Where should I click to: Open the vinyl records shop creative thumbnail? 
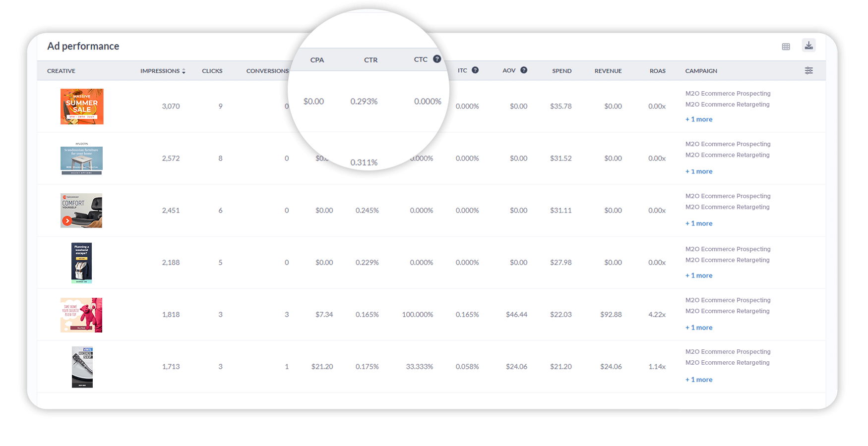pos(82,367)
